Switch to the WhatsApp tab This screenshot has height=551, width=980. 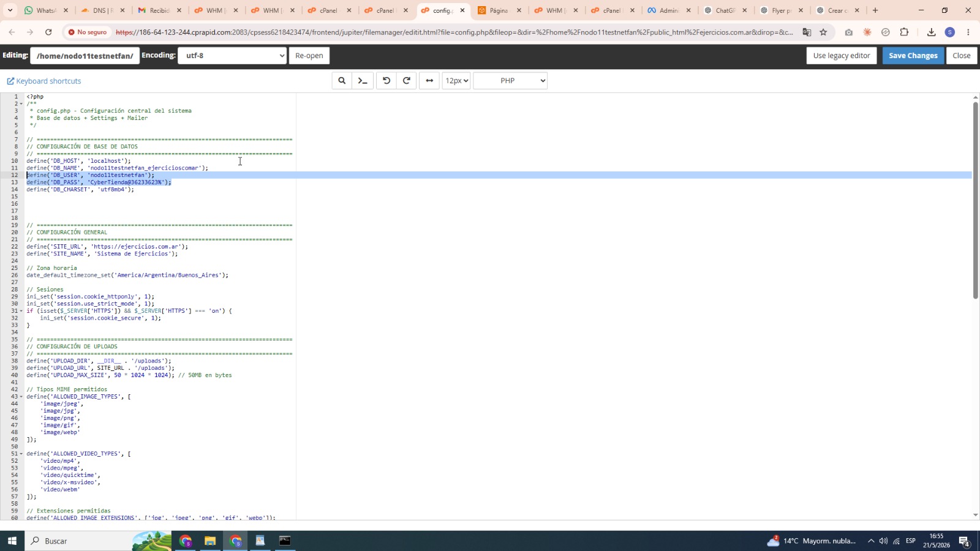tap(45, 10)
